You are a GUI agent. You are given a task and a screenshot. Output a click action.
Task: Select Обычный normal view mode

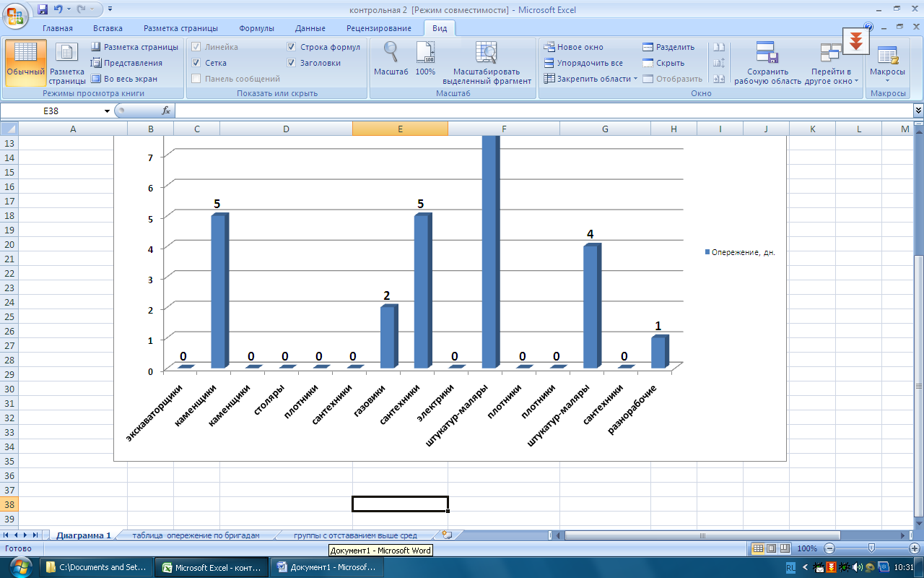[x=25, y=61]
